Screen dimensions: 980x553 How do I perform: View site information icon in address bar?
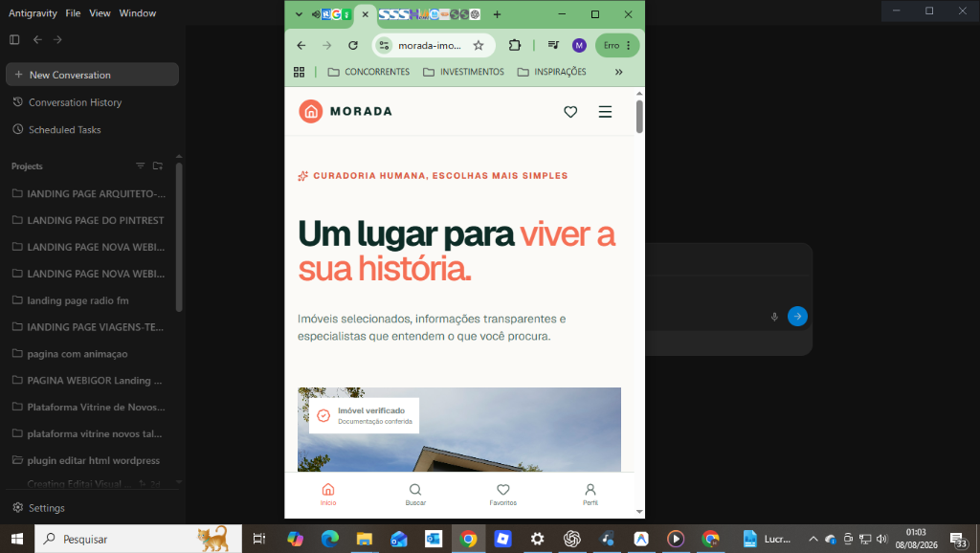tap(384, 45)
